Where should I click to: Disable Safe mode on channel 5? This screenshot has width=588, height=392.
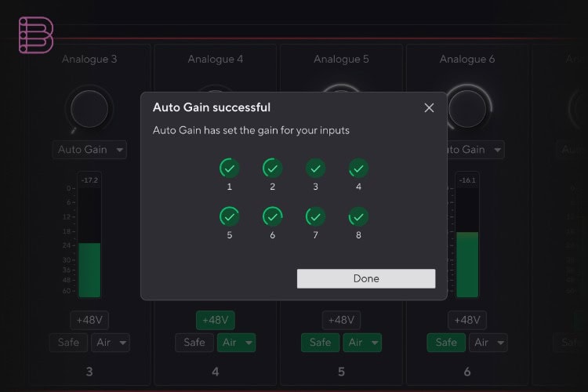coord(320,343)
